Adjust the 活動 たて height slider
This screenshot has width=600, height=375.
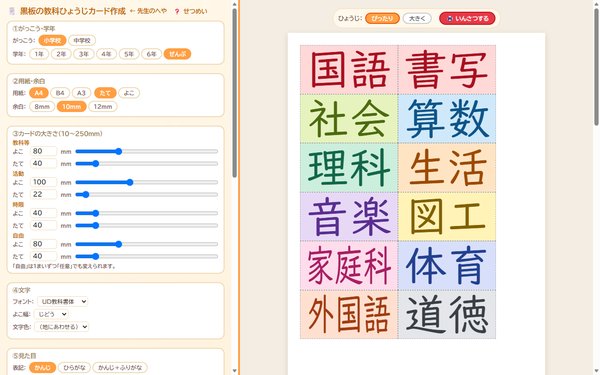pos(147,195)
